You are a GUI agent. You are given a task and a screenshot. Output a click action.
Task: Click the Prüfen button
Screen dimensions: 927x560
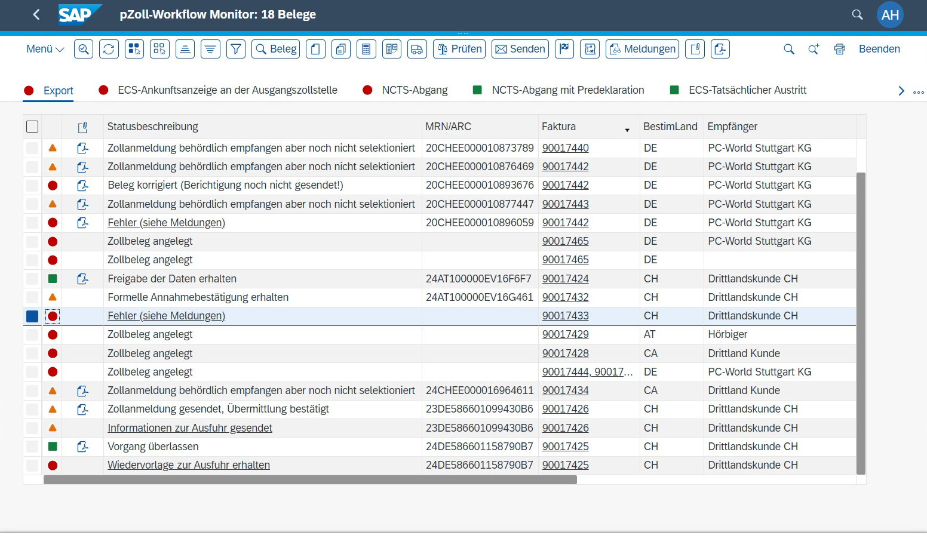tap(459, 49)
